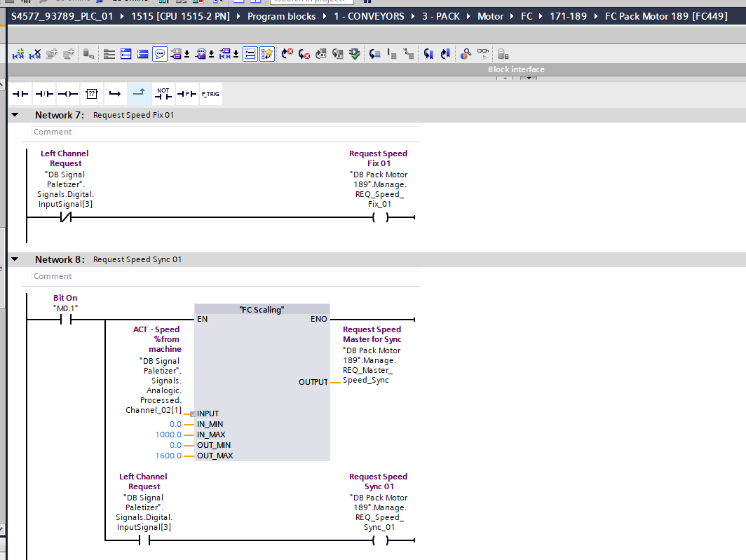Insert P_TRIG instruction
Screen dimensions: 746x560
(x=211, y=94)
